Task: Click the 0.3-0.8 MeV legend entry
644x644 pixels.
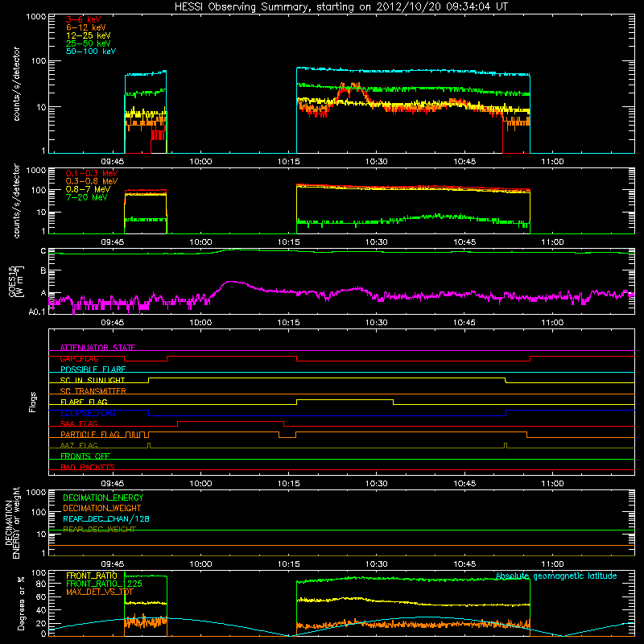Action: (x=92, y=181)
